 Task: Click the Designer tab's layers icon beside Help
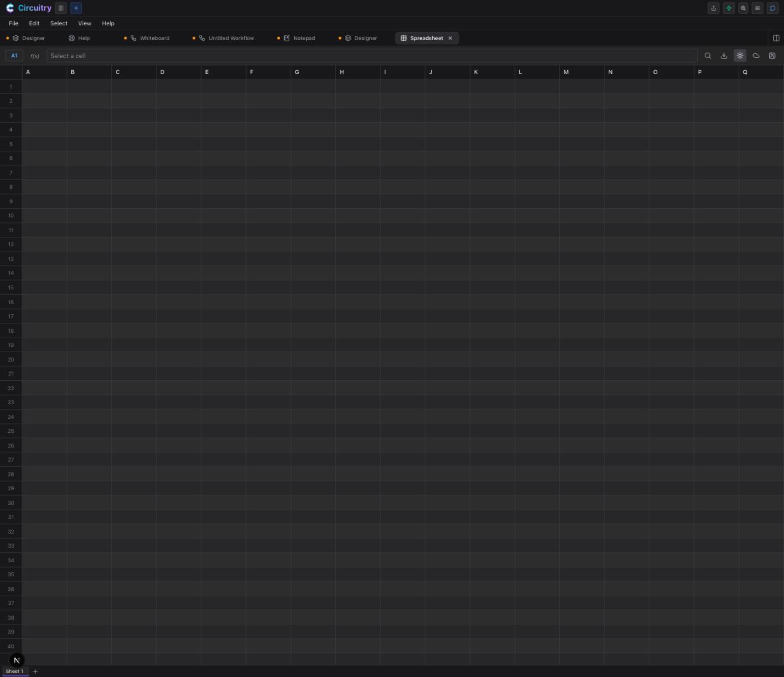(15, 38)
